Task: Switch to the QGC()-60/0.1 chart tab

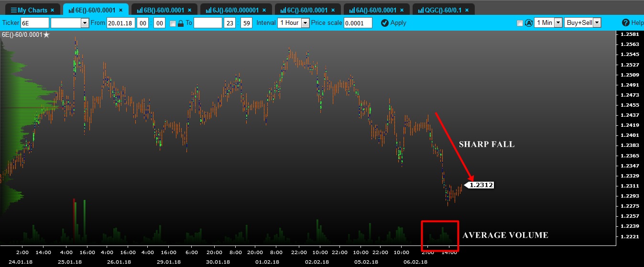Action: 443,10
